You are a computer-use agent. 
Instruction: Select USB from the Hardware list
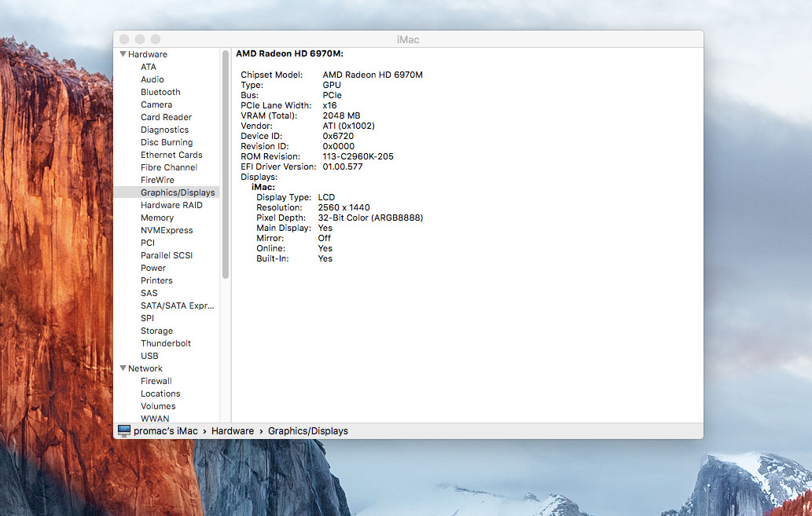[149, 356]
